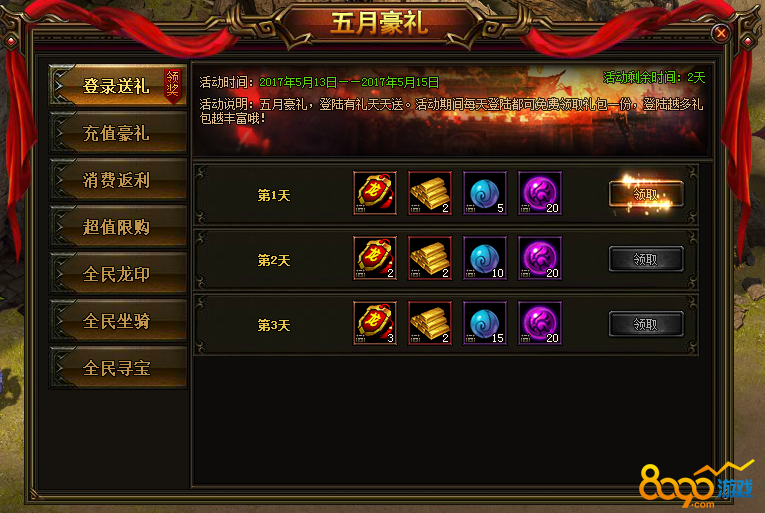Close the 五月豪礼 event window
The width and height of the screenshot is (765, 513).
[x=721, y=33]
